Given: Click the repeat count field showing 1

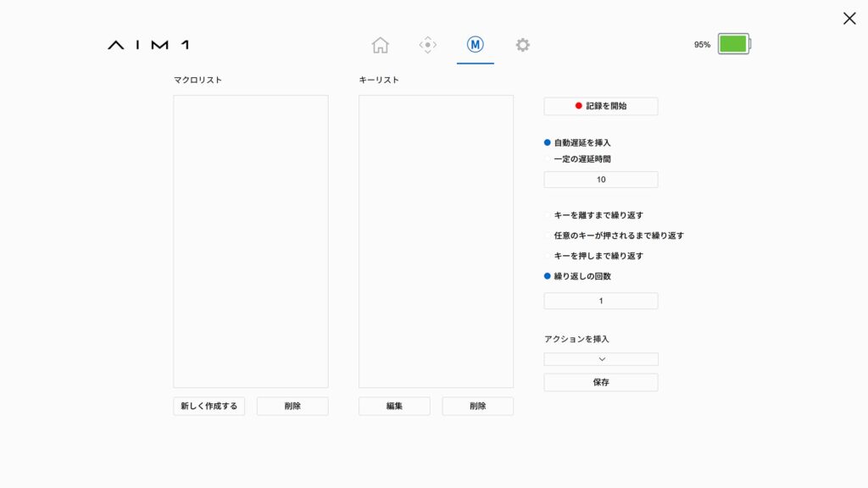Looking at the screenshot, I should (601, 301).
